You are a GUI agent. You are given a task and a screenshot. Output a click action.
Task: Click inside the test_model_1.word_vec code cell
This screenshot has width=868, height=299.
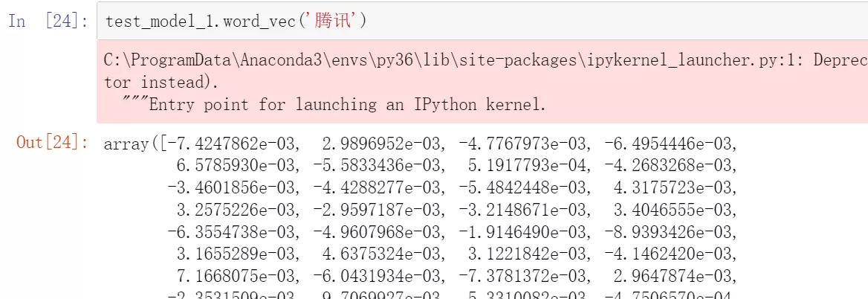482,22
